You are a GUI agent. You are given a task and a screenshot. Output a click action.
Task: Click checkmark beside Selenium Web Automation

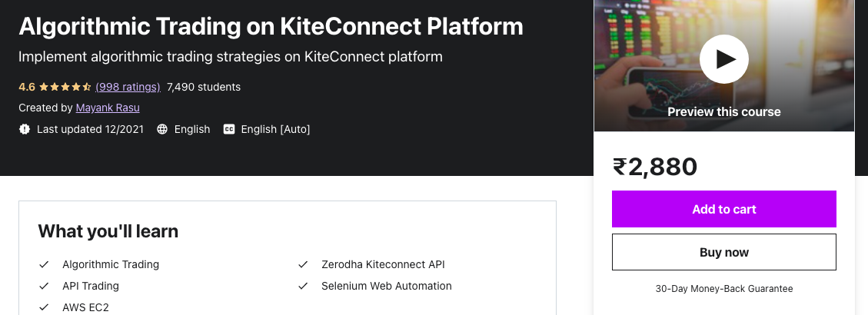click(x=303, y=286)
